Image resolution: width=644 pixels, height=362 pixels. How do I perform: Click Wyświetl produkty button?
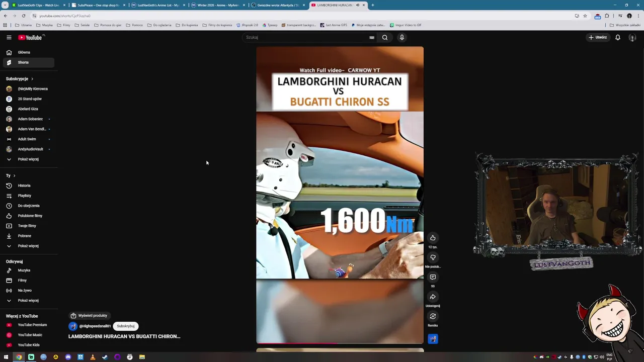89,316
